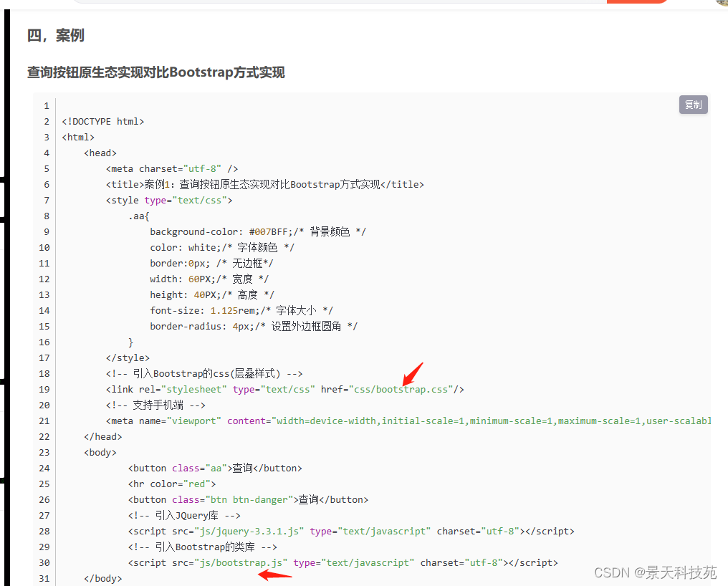Click line number 1 in the gutter
Viewport: 728px width, 586px height.
click(x=47, y=106)
